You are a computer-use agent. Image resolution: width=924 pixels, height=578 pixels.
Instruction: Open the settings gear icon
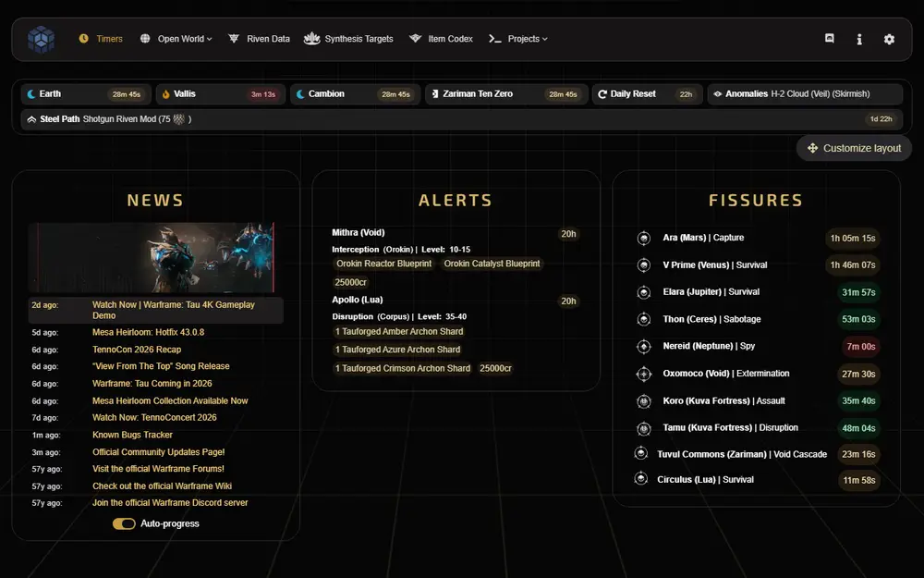click(x=889, y=39)
